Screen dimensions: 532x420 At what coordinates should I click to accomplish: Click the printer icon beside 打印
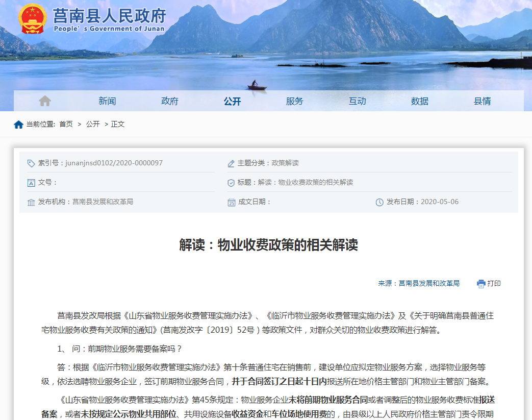(481, 284)
